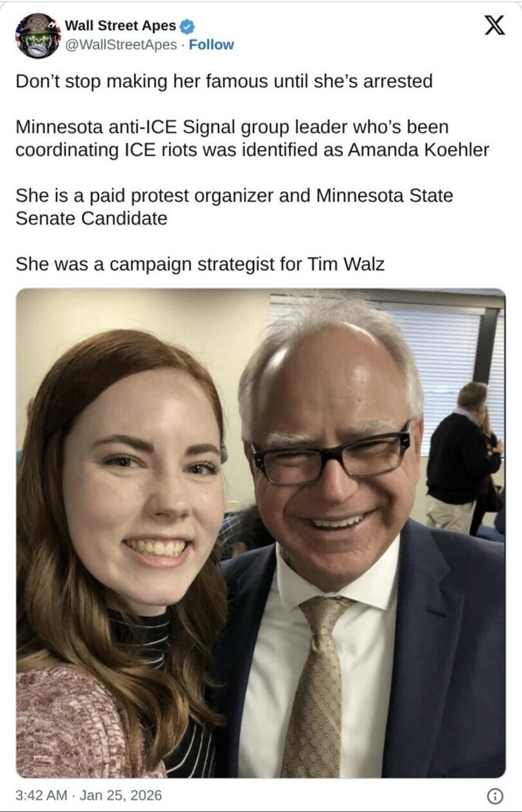Open the attached selfie photo

(x=260, y=533)
